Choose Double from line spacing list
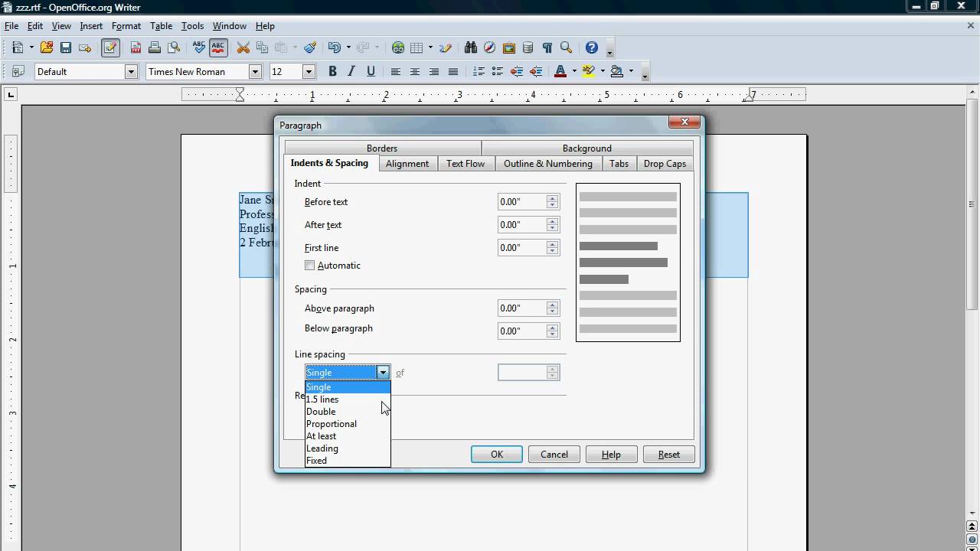 tap(321, 412)
